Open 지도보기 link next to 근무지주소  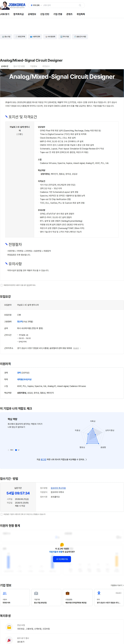(x=76, y=348)
